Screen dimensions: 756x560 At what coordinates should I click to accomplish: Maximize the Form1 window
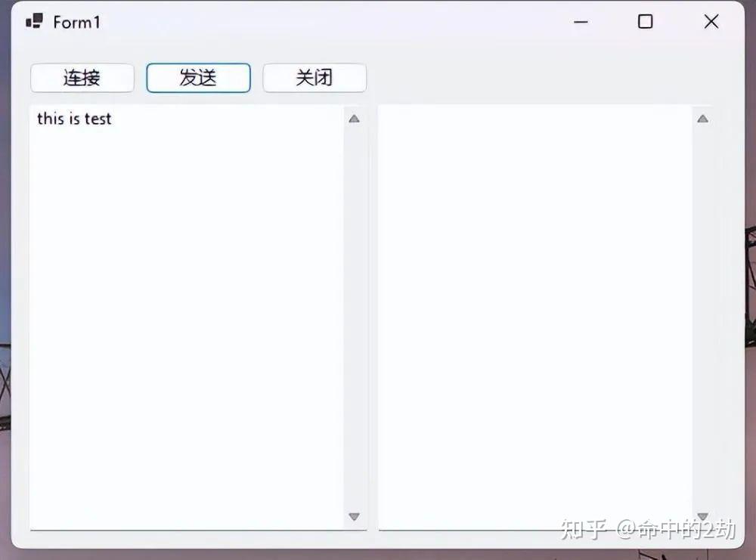[x=645, y=22]
